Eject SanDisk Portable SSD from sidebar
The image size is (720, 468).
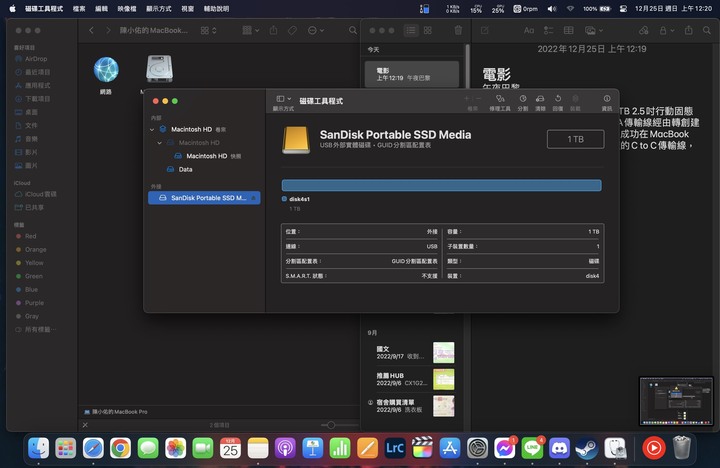tap(253, 198)
